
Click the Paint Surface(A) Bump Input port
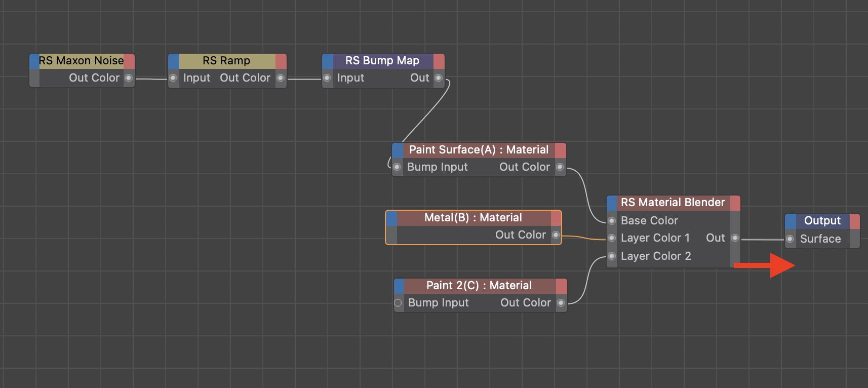pyautogui.click(x=398, y=167)
